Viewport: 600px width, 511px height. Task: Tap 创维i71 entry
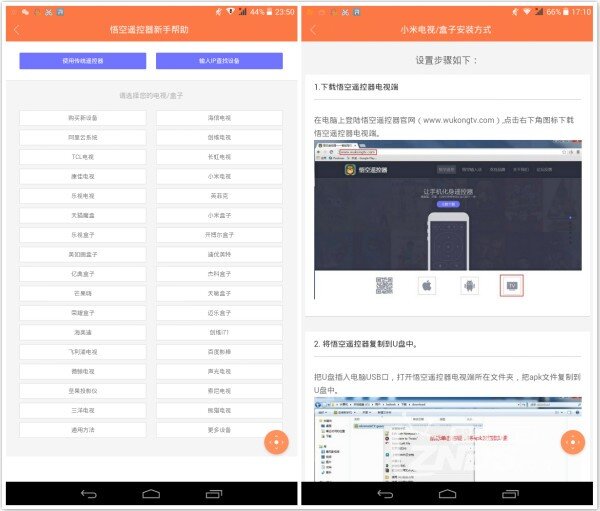pyautogui.click(x=219, y=333)
